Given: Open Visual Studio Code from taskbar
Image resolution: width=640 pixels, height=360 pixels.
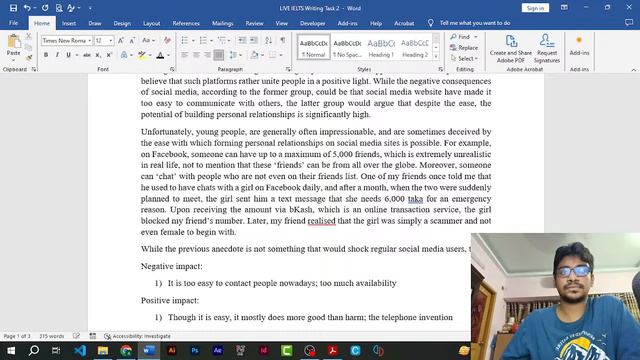Looking at the screenshot, I should pos(80,350).
